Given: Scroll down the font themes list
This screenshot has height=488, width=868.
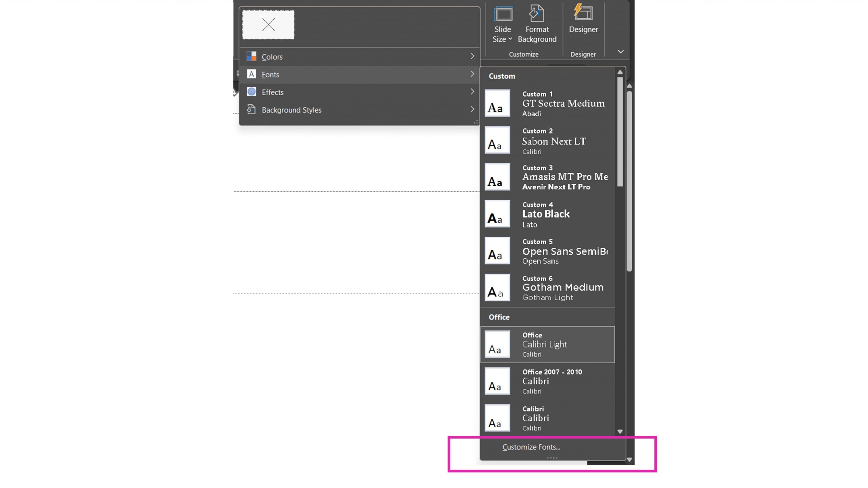Looking at the screenshot, I should [x=620, y=431].
